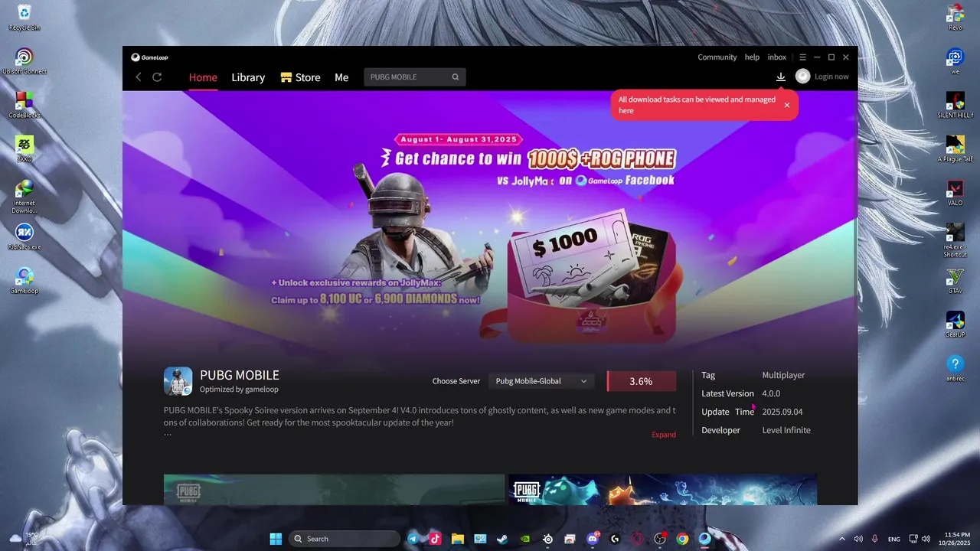The height and width of the screenshot is (551, 980).
Task: Open the inbox
Action: point(777,57)
